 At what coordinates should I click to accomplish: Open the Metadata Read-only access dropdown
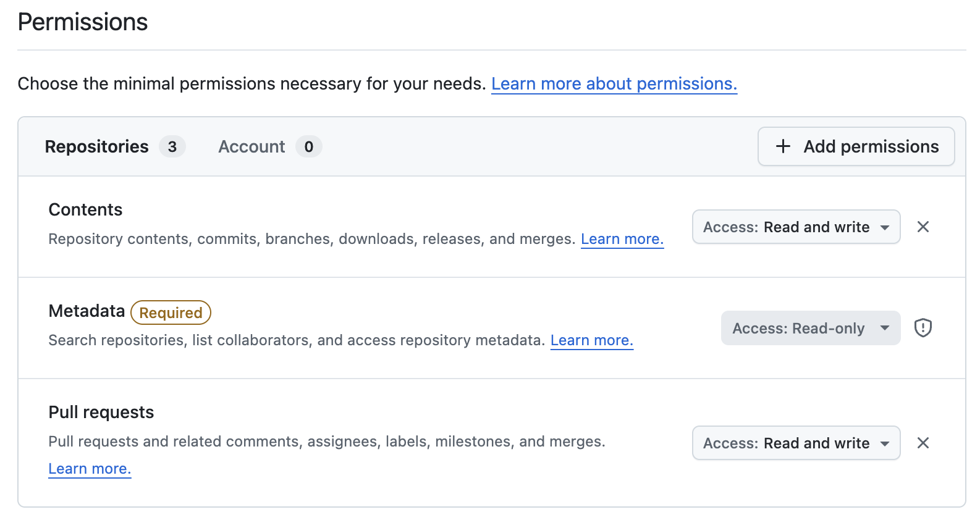[x=810, y=328]
